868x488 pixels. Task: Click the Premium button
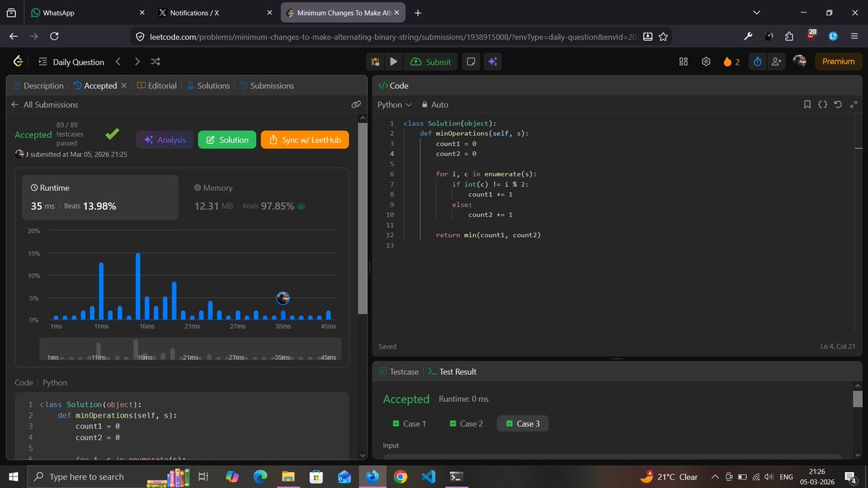coord(838,61)
